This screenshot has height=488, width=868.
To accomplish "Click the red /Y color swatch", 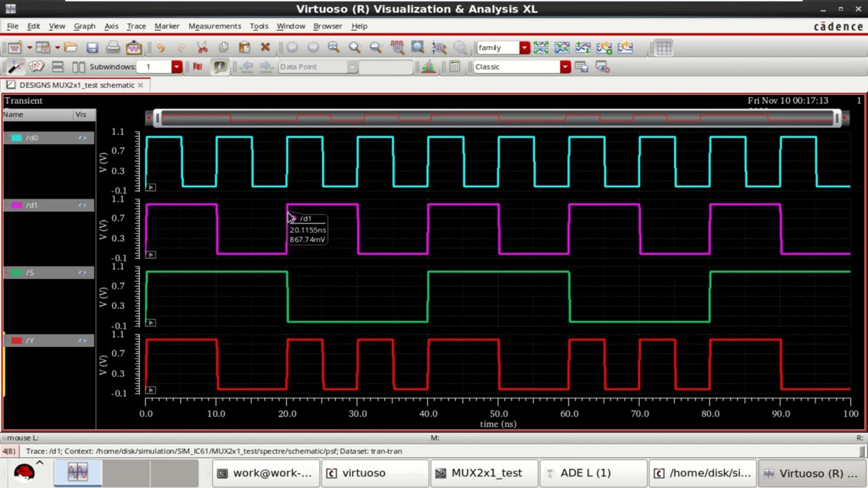I will pyautogui.click(x=16, y=340).
